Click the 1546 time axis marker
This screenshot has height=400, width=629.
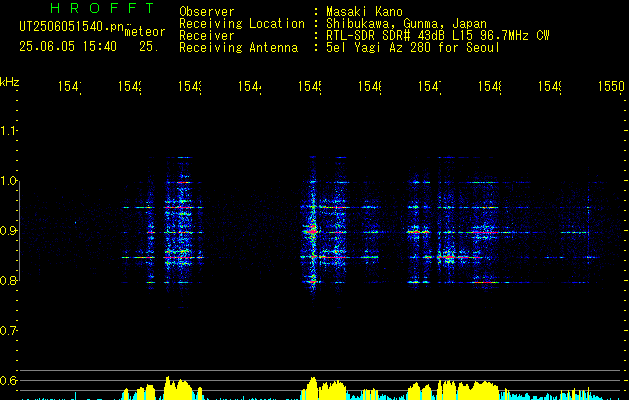pyautogui.click(x=370, y=87)
